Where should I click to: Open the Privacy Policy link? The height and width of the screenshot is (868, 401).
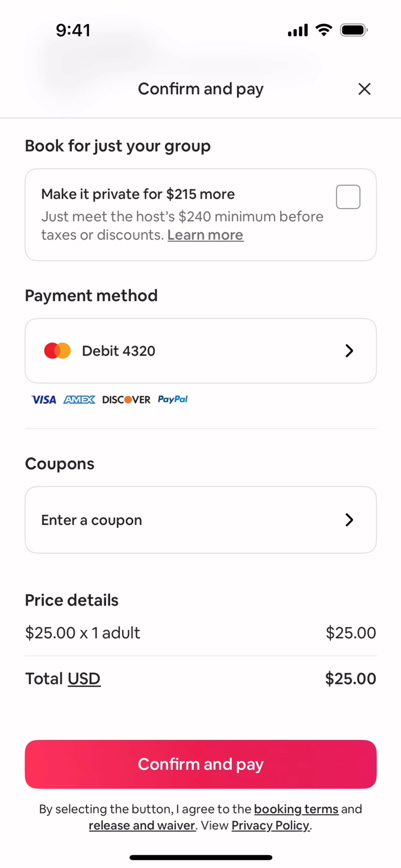270,826
